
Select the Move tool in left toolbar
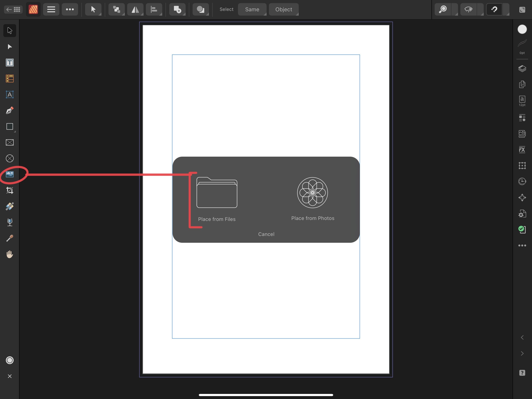[x=10, y=31]
